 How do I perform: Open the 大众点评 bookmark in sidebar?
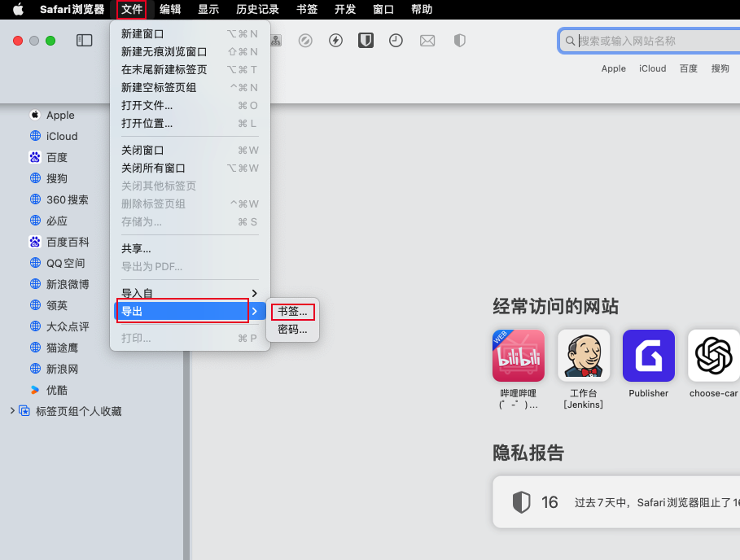click(68, 326)
